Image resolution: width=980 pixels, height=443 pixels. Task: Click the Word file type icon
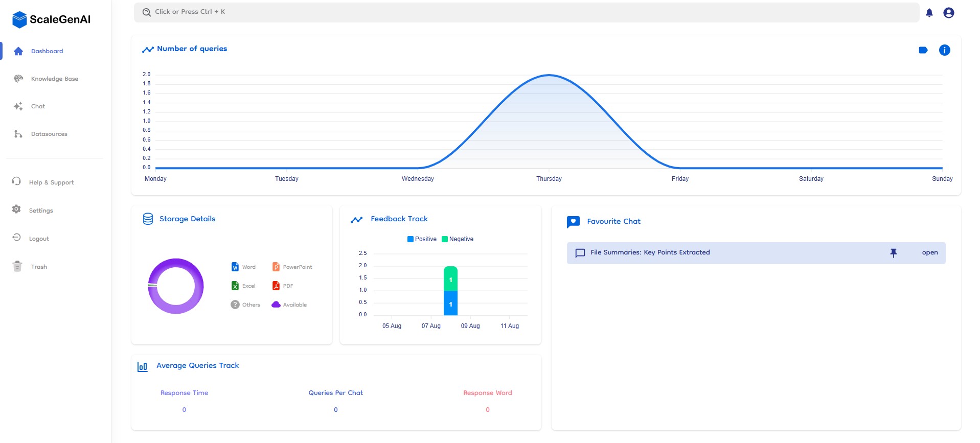click(x=235, y=267)
